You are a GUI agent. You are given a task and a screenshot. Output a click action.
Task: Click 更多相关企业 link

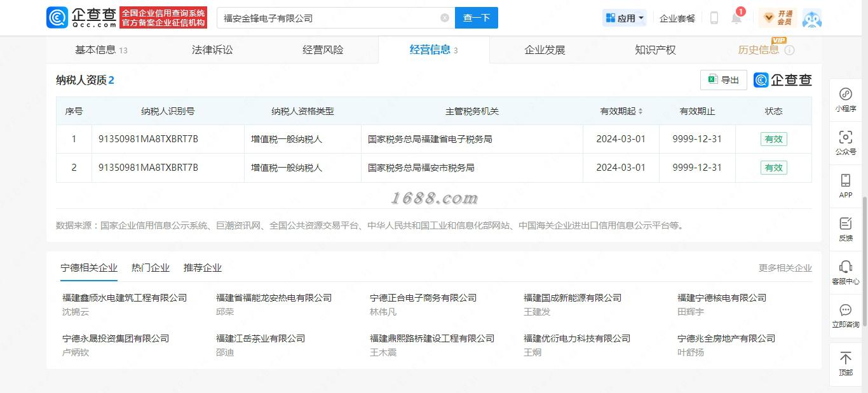click(x=785, y=268)
